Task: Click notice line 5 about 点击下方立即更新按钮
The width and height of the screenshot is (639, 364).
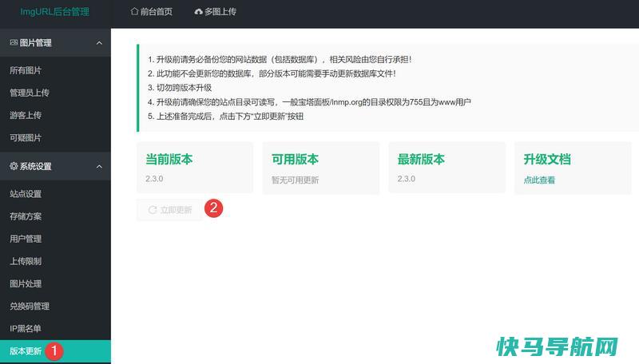Action: [x=225, y=117]
